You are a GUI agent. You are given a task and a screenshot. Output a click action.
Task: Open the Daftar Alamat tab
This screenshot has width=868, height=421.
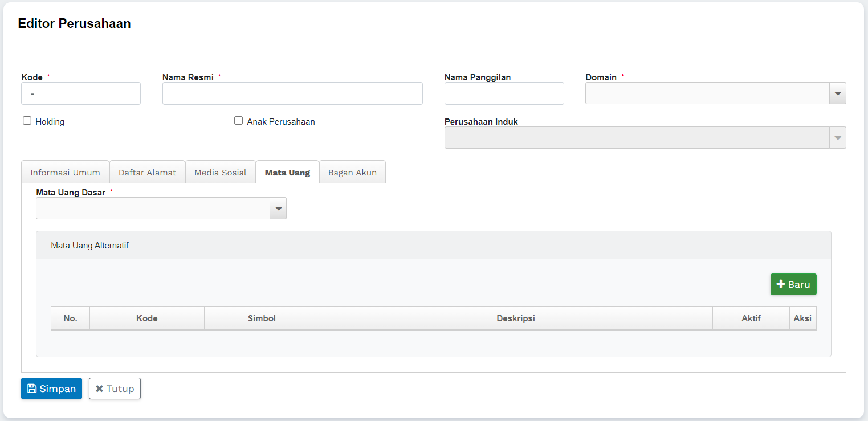coord(147,173)
